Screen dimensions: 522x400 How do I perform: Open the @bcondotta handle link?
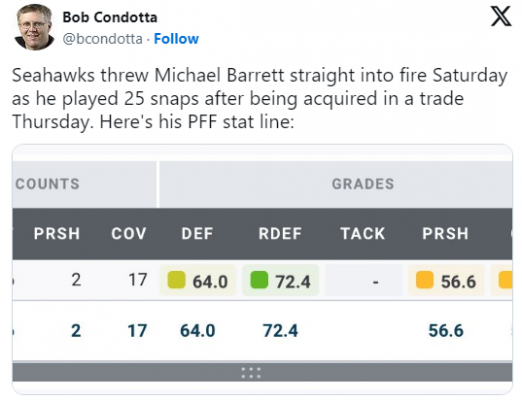[x=103, y=39]
